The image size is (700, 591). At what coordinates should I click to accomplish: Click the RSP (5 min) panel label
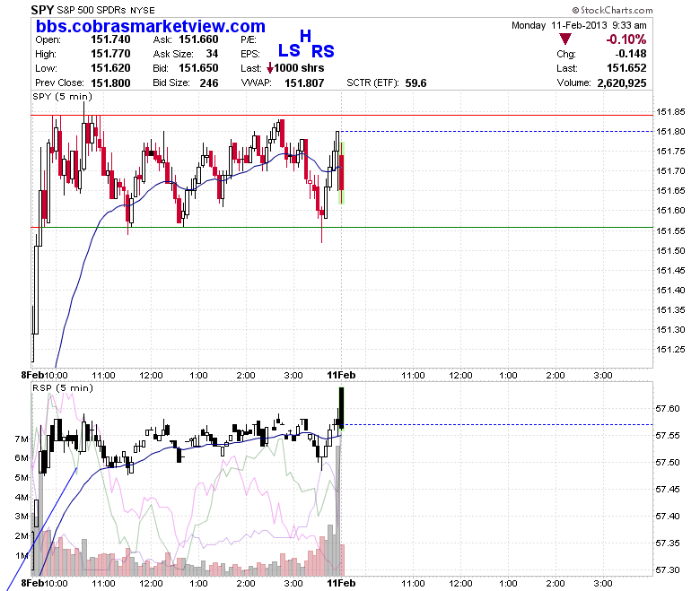point(63,387)
